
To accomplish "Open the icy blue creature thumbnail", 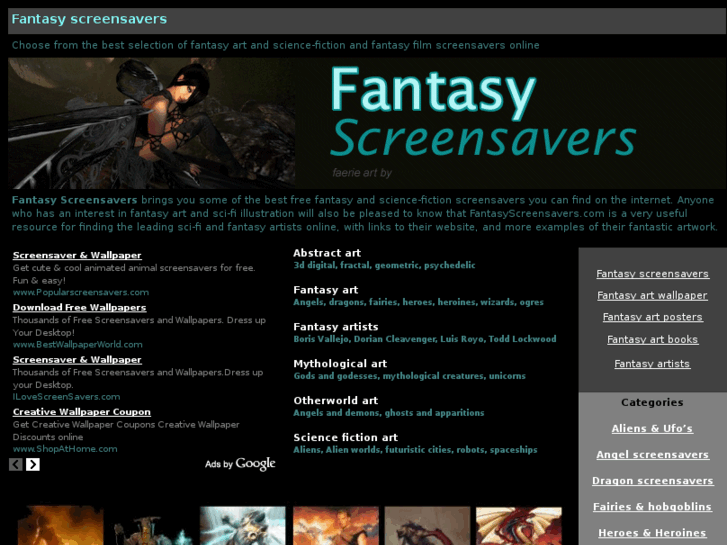I will pos(242,526).
